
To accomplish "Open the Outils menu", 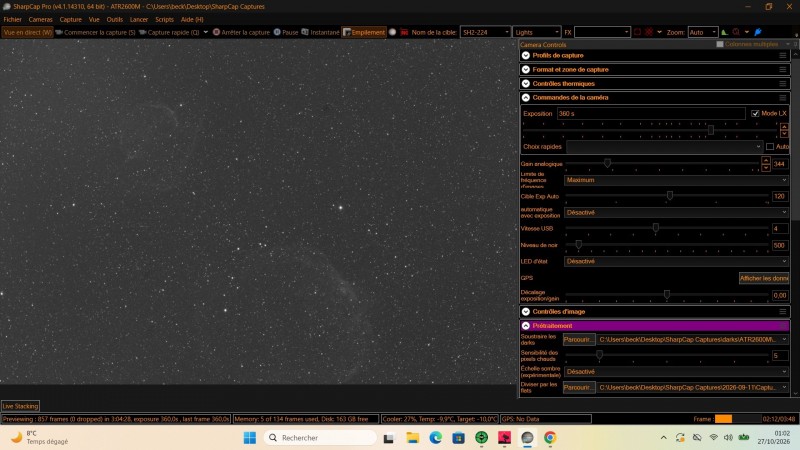I will tap(115, 19).
